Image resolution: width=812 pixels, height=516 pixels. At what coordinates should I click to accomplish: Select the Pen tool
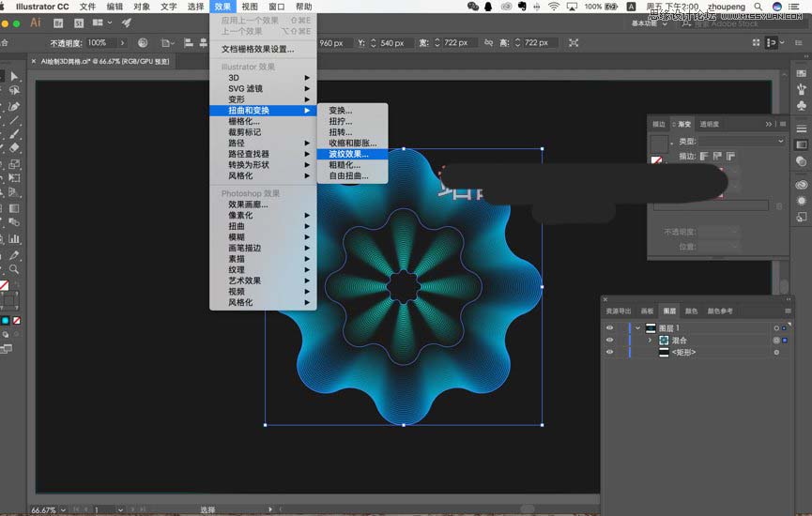click(14, 107)
